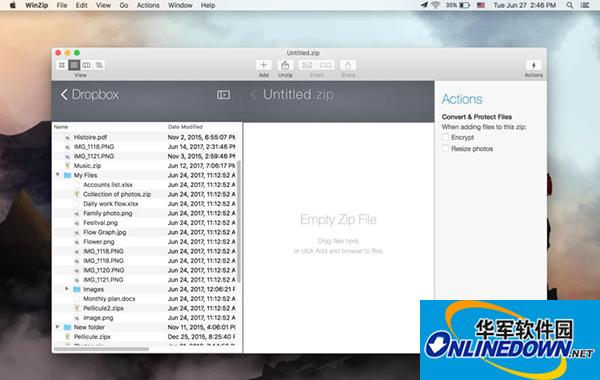Image resolution: width=600 pixels, height=380 pixels.
Task: Collapse the My Files folder
Action: point(58,175)
